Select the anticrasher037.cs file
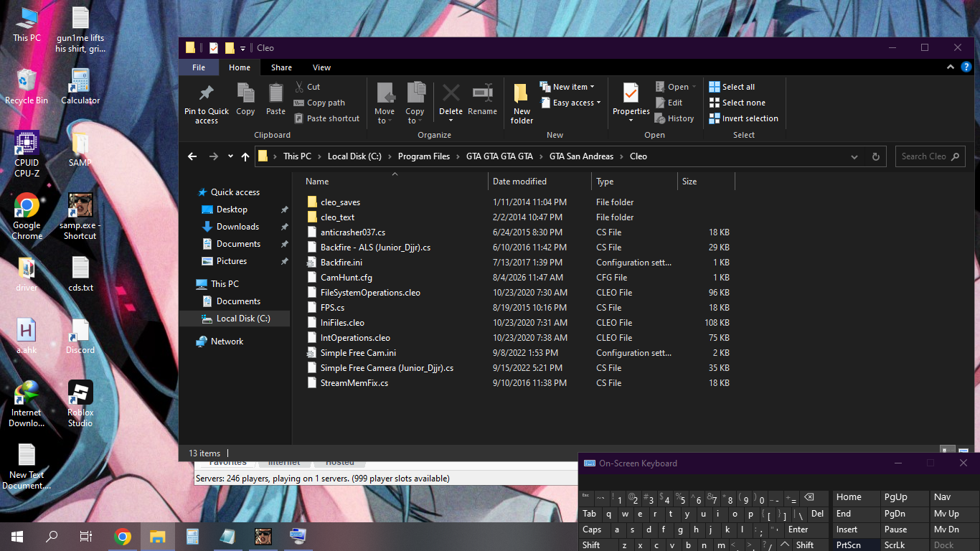 tap(353, 232)
